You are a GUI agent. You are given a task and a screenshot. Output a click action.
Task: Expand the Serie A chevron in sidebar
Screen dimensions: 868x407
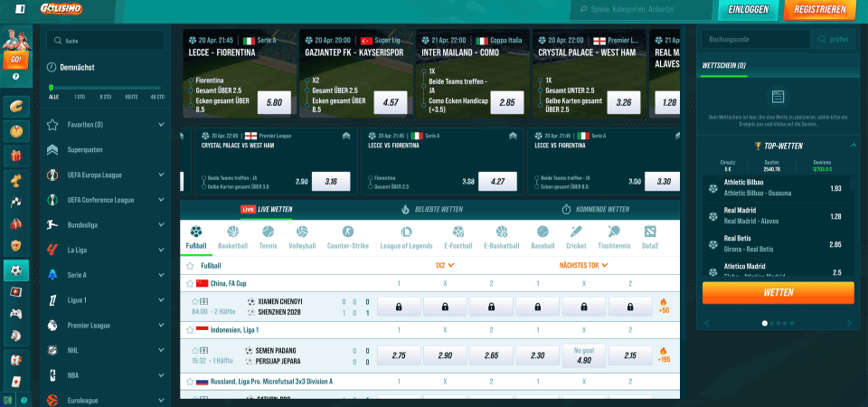click(x=161, y=275)
